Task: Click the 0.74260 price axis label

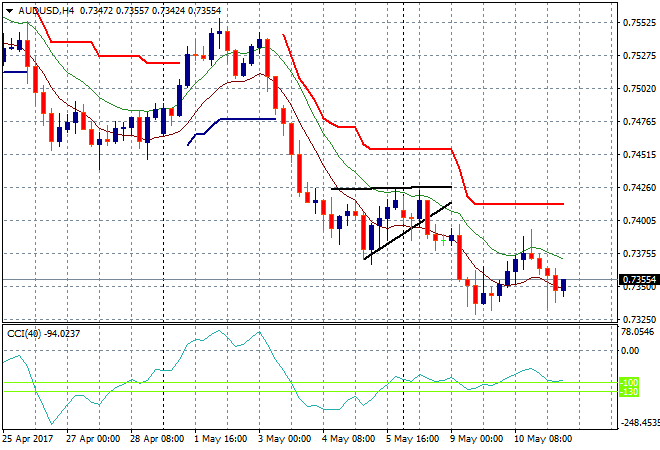Action: [639, 187]
